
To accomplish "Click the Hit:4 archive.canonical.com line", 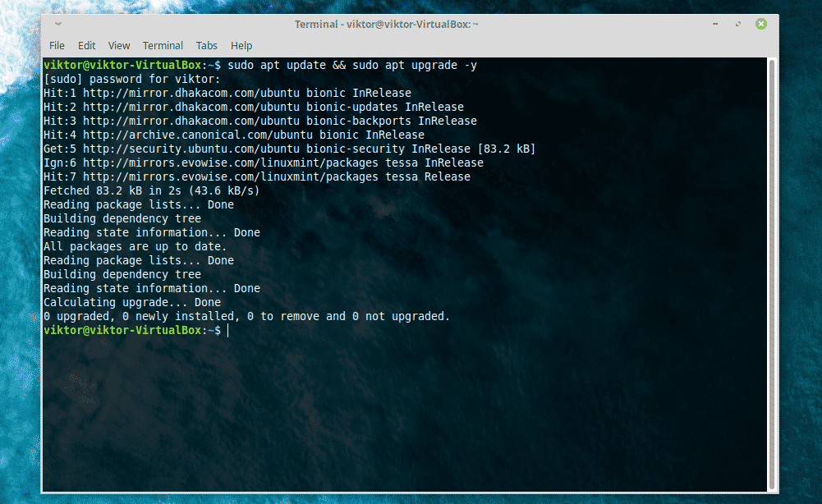I will (234, 135).
